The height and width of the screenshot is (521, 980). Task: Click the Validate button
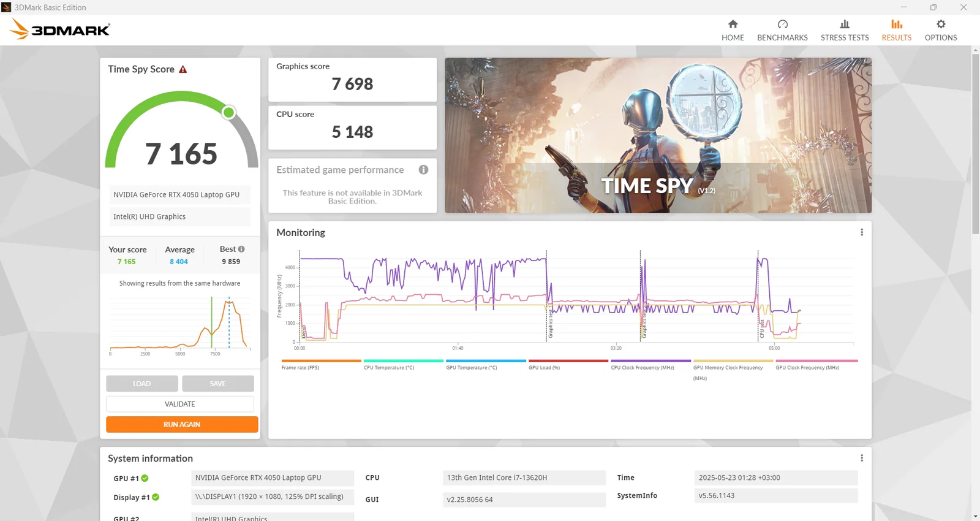coord(180,404)
